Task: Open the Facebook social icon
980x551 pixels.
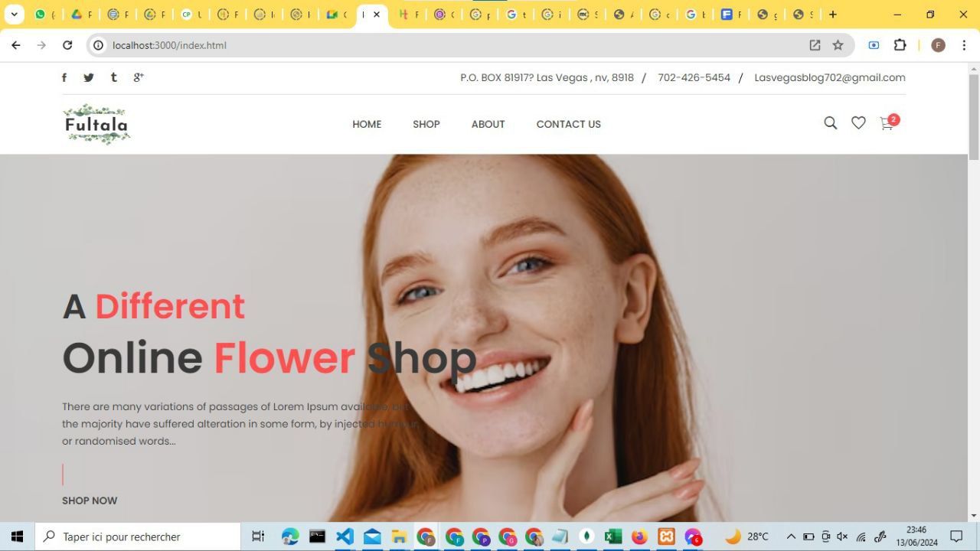Action: pos(64,77)
